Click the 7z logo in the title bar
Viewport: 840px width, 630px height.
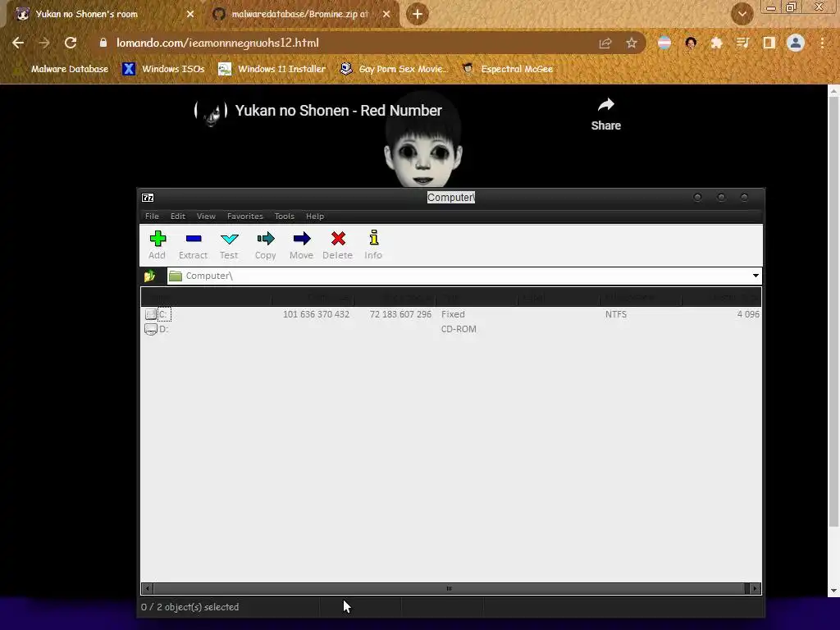tap(148, 198)
